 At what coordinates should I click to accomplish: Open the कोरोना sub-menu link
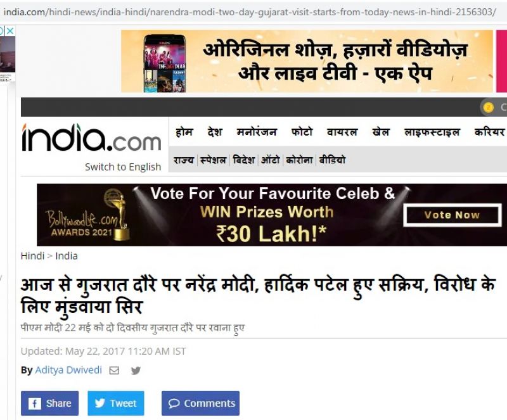click(x=299, y=160)
